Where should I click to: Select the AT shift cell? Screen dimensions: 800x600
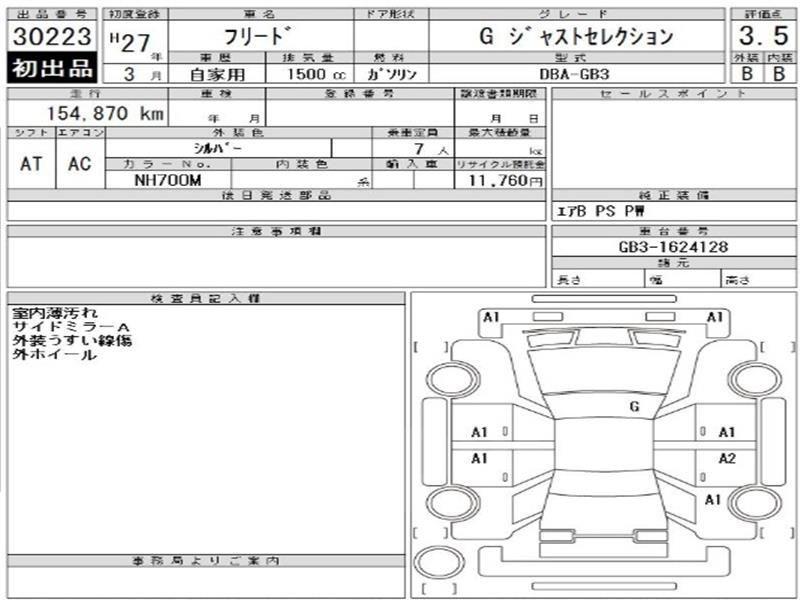pyautogui.click(x=31, y=164)
